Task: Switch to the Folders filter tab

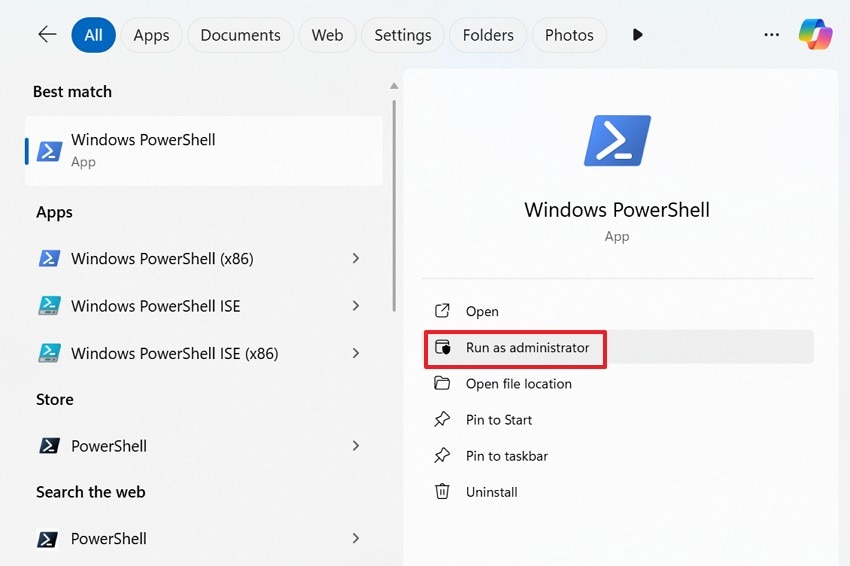Action: click(x=488, y=35)
